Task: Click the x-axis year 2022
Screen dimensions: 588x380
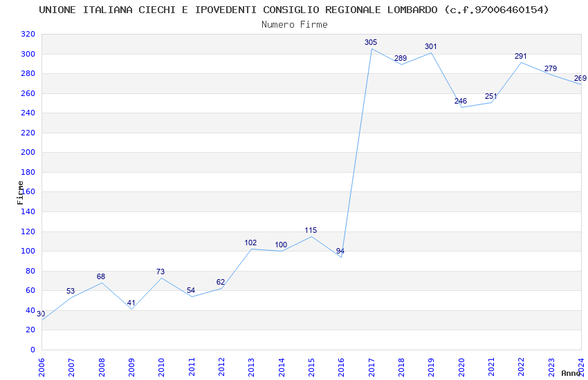Action: pos(522,368)
